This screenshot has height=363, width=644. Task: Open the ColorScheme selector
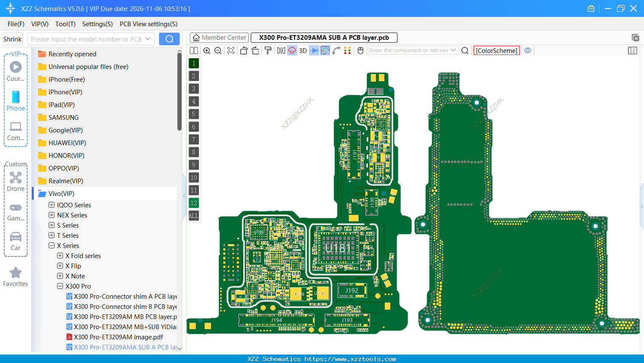click(x=496, y=50)
